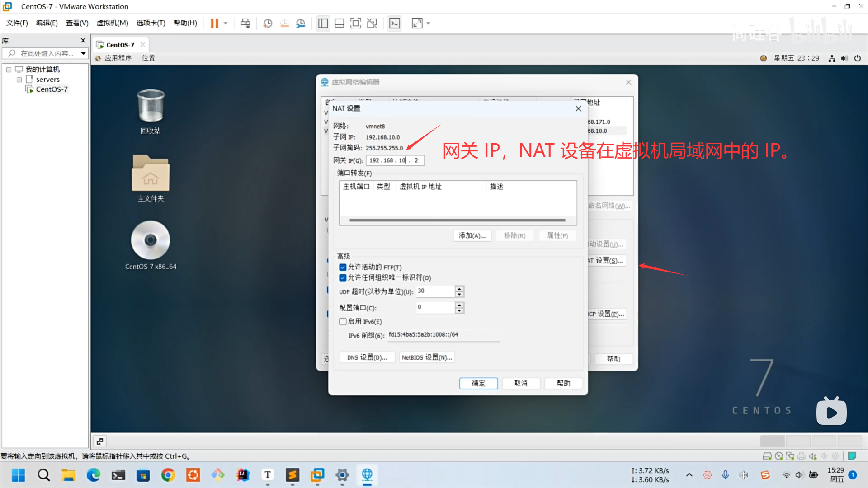This screenshot has height=488, width=868.
Task: Open the Trash icon on CentOS desktop
Action: (x=151, y=106)
